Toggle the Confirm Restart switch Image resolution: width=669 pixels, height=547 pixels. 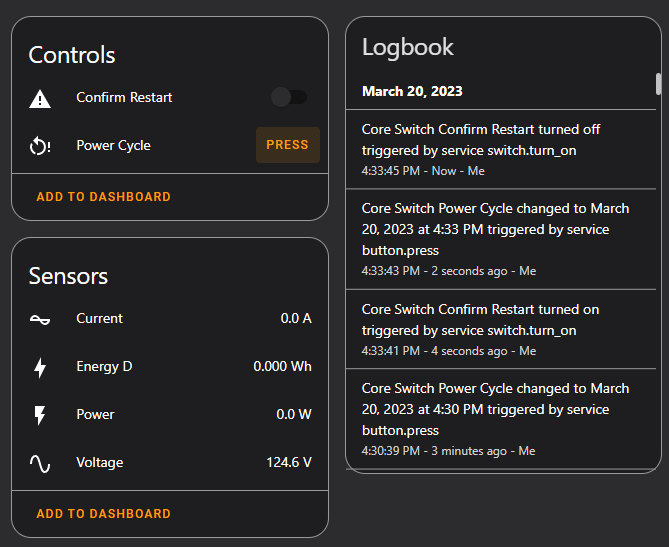(289, 97)
